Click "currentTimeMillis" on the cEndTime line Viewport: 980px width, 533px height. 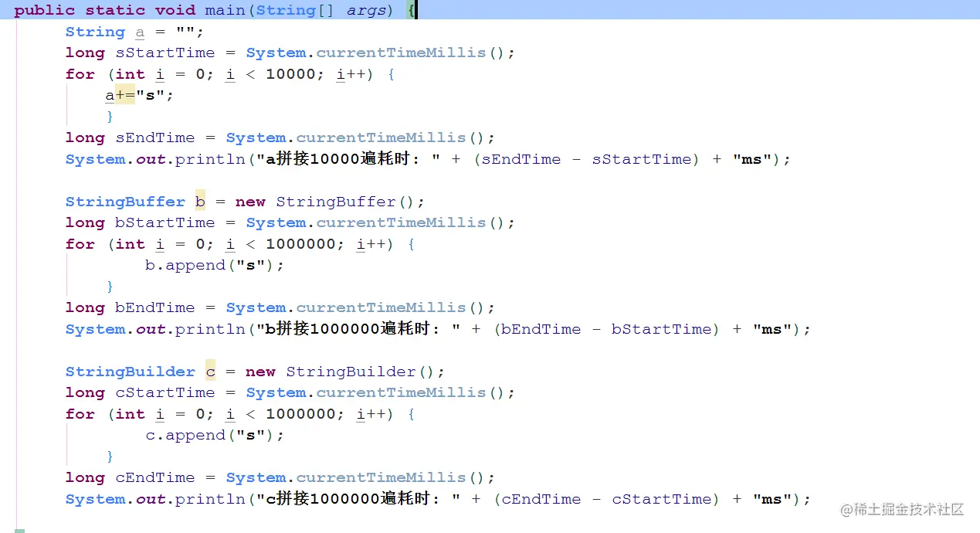coord(381,477)
